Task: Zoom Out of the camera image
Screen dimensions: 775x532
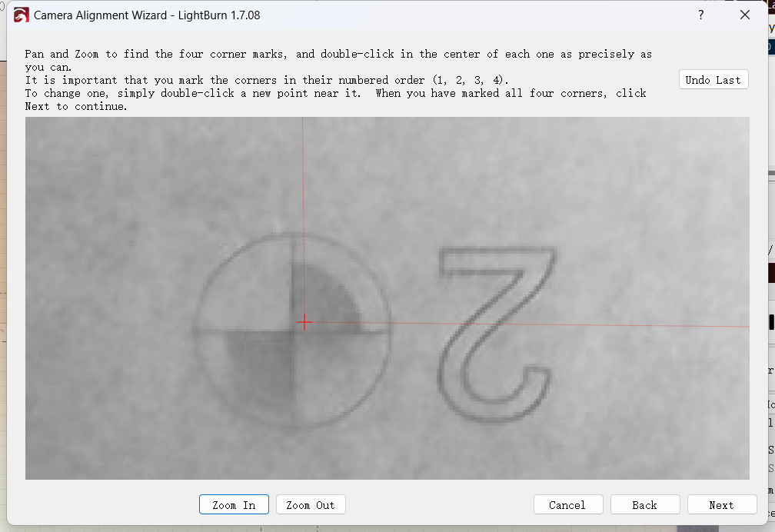Action: point(311,505)
